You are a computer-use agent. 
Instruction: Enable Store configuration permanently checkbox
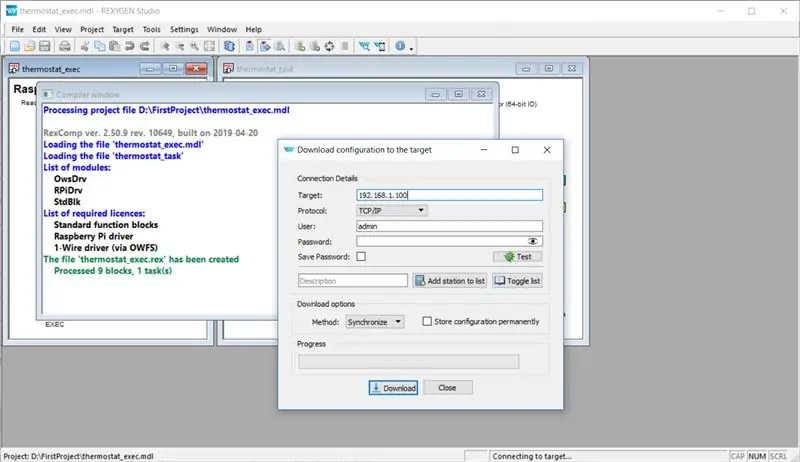427,321
